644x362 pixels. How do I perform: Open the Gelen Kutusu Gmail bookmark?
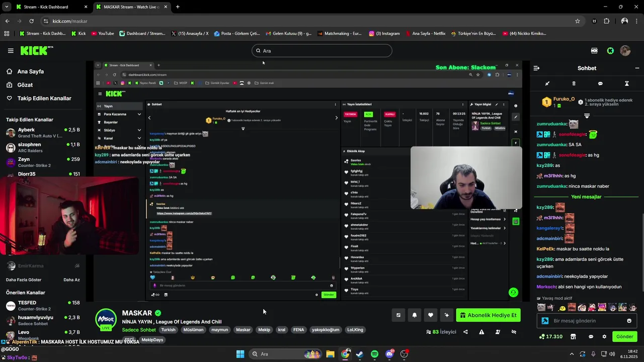point(288,34)
